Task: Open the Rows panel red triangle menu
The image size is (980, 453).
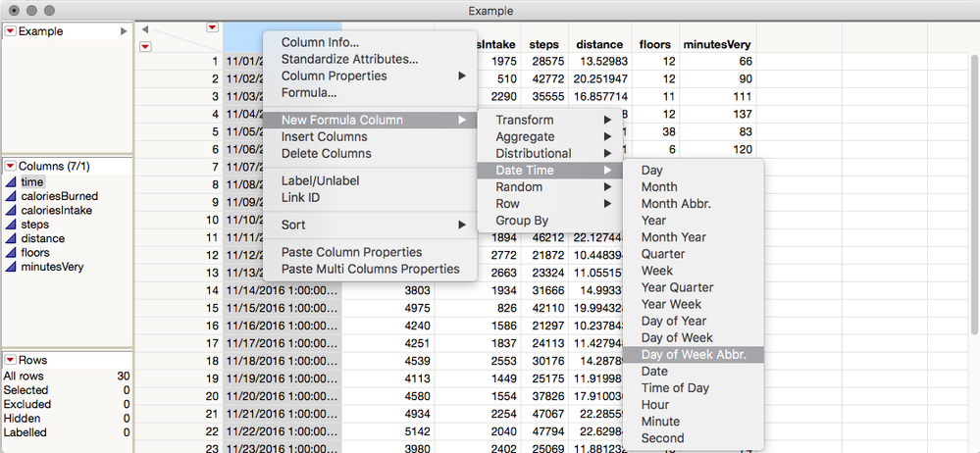Action: (x=11, y=360)
